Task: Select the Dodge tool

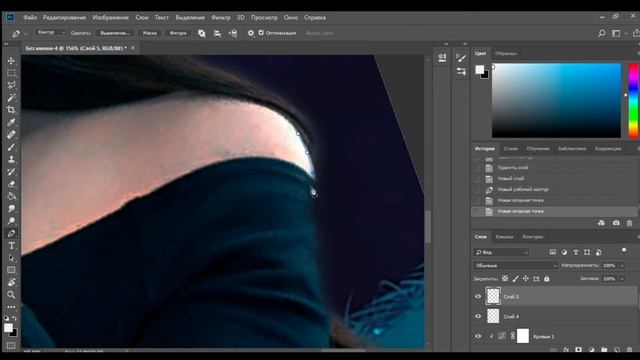Action: [x=11, y=221]
